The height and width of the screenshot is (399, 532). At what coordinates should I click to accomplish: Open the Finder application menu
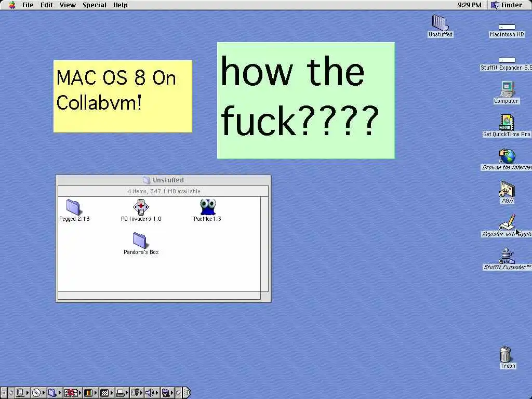tap(507, 5)
